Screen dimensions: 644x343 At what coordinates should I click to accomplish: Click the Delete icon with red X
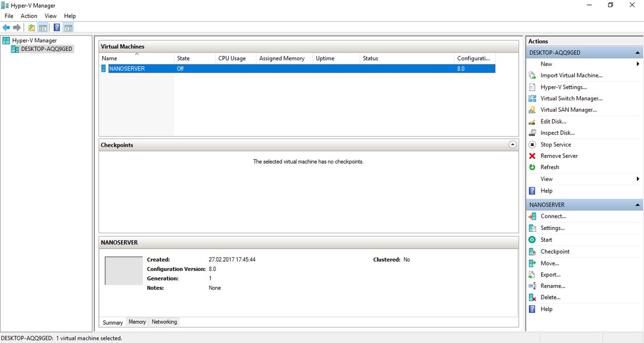[x=532, y=298]
